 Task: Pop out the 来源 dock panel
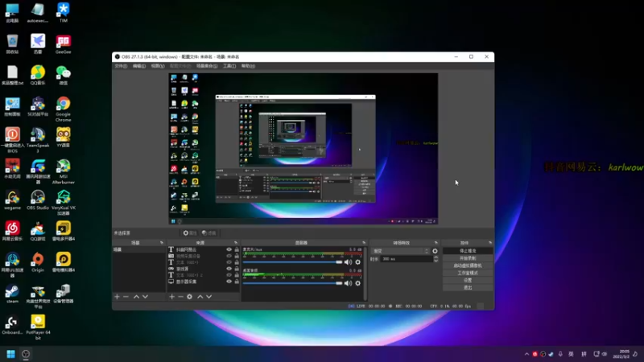(x=236, y=243)
